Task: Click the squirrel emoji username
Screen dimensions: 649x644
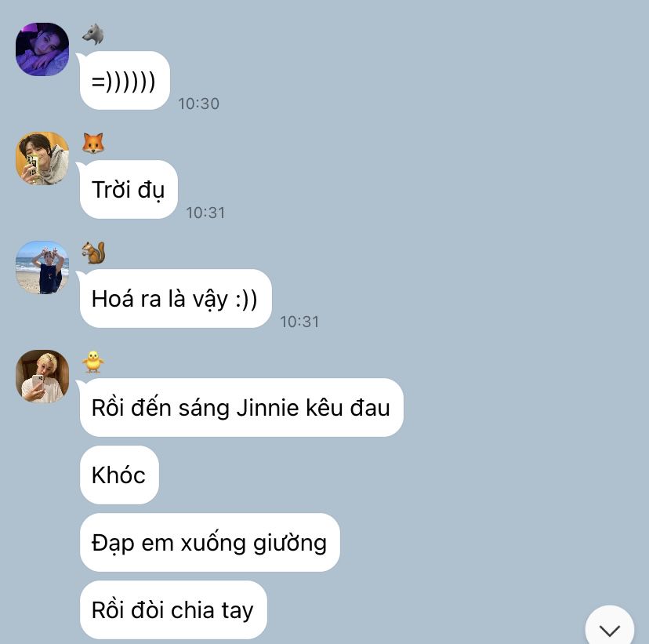Action: 93,253
